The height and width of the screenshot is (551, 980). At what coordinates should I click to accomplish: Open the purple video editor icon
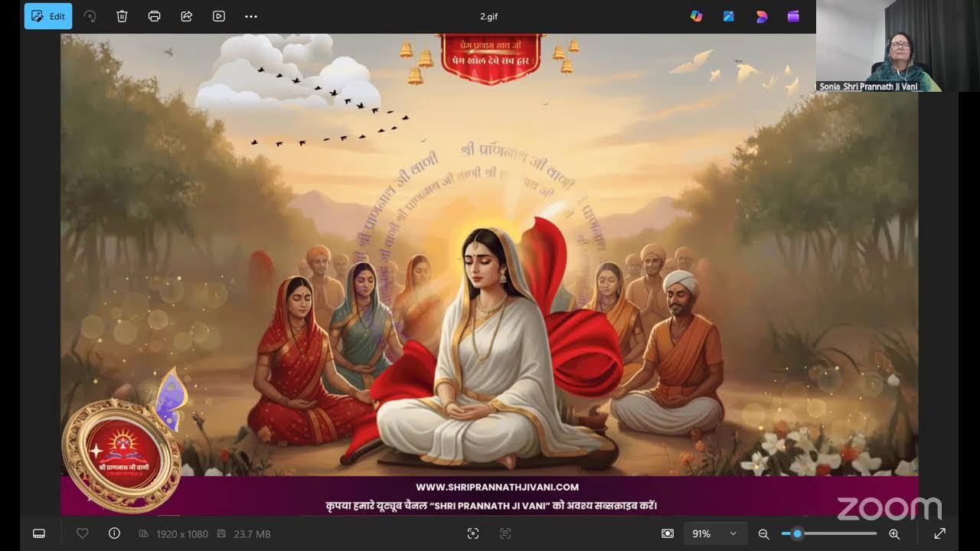pyautogui.click(x=793, y=16)
